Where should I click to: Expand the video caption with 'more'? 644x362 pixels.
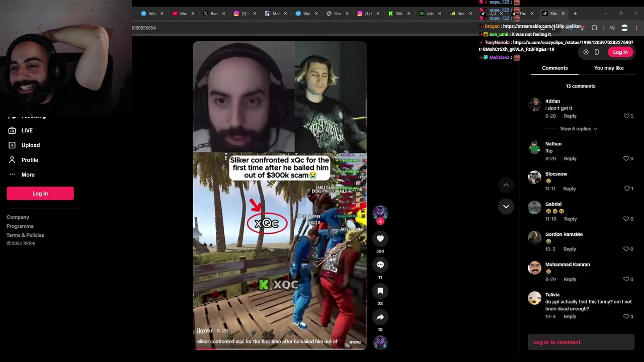[x=355, y=342]
